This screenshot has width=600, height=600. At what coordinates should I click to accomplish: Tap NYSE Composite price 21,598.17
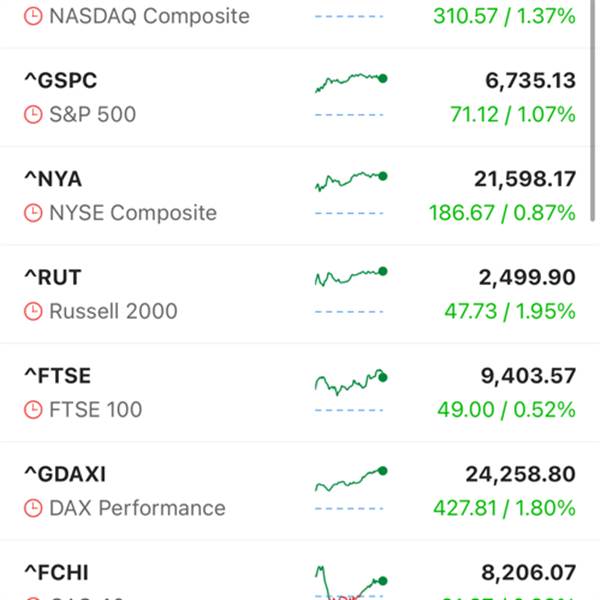click(524, 179)
